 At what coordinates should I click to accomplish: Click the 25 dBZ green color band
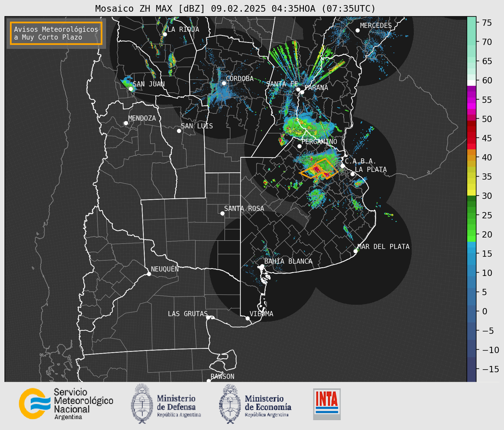point(471,215)
